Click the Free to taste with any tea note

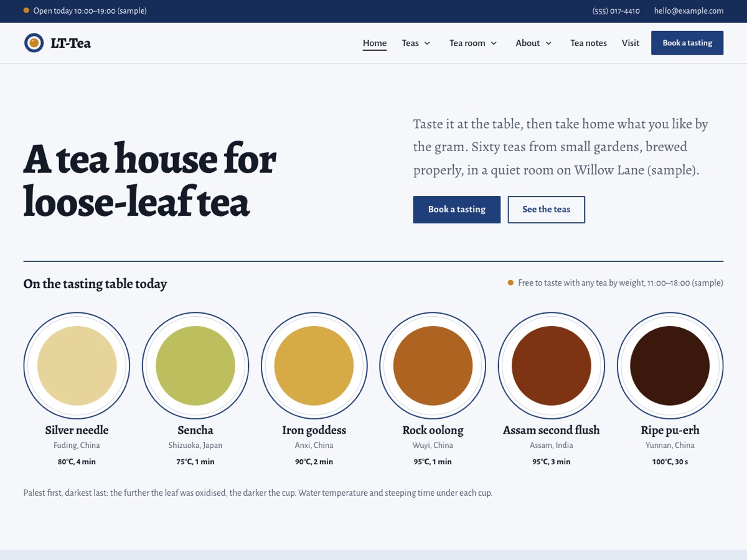[616, 283]
